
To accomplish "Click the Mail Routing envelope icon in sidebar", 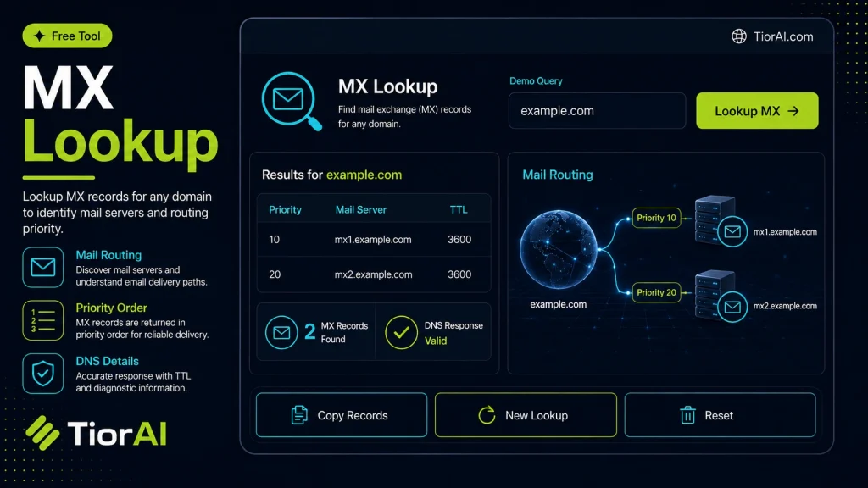I will click(43, 267).
